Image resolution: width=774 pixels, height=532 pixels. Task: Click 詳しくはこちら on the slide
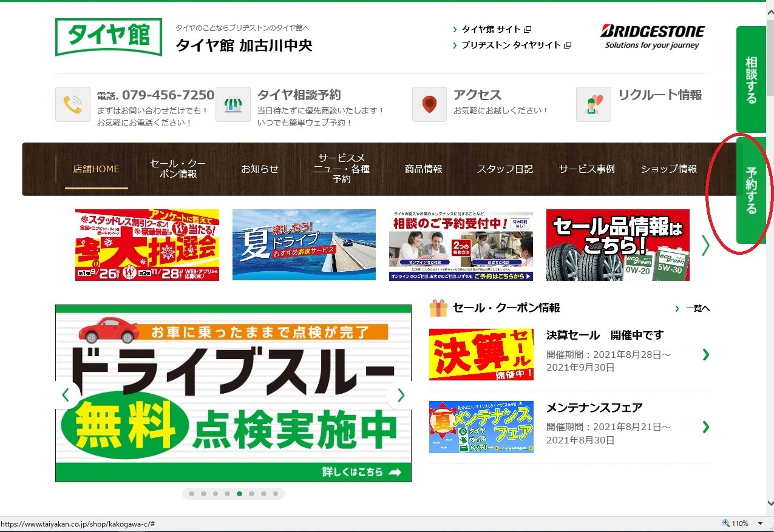362,472
